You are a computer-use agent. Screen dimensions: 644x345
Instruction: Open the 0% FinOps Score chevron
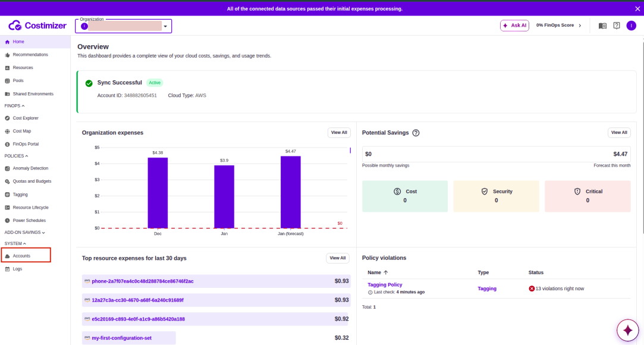(580, 26)
